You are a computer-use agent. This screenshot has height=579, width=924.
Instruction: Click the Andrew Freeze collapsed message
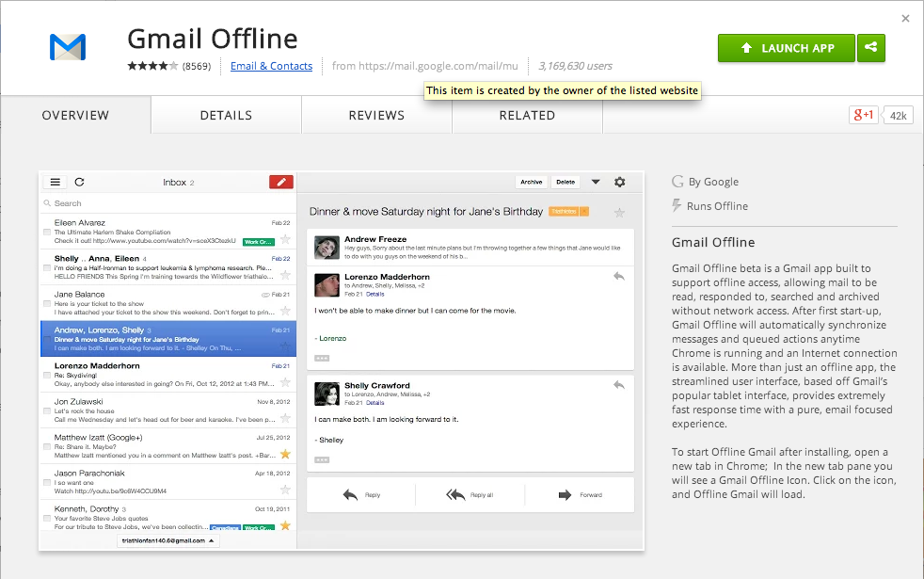point(470,248)
